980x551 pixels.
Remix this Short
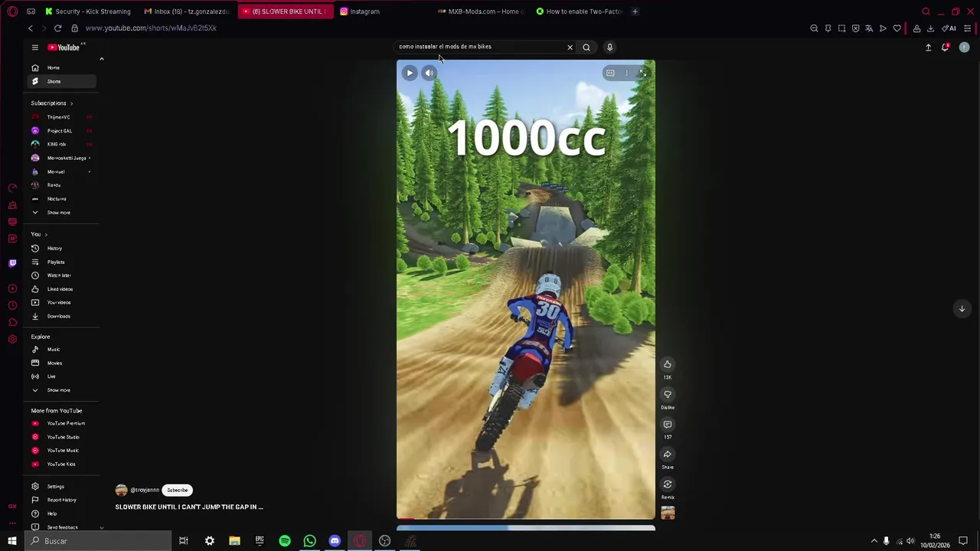point(668,484)
